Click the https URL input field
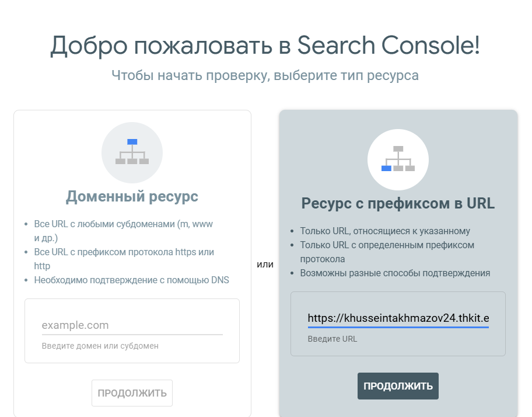The width and height of the screenshot is (532, 417). click(x=398, y=319)
